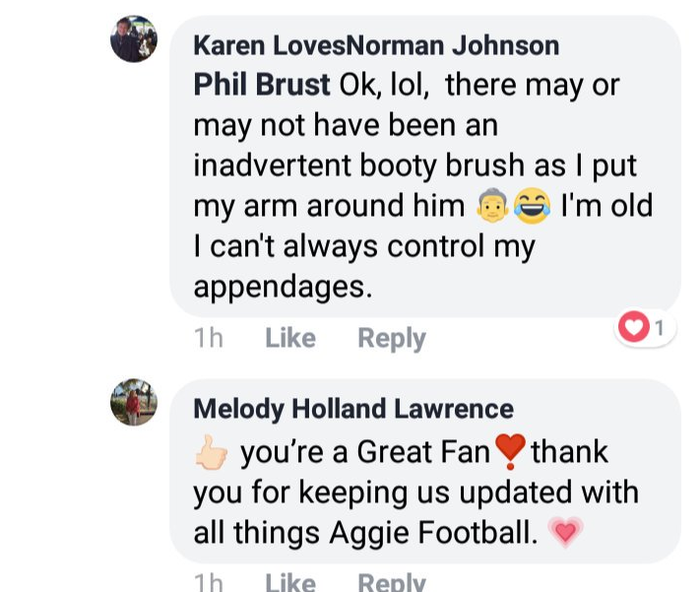The width and height of the screenshot is (700, 592).
Task: Click the heart reaction icon on Karen's comment
Action: (633, 327)
